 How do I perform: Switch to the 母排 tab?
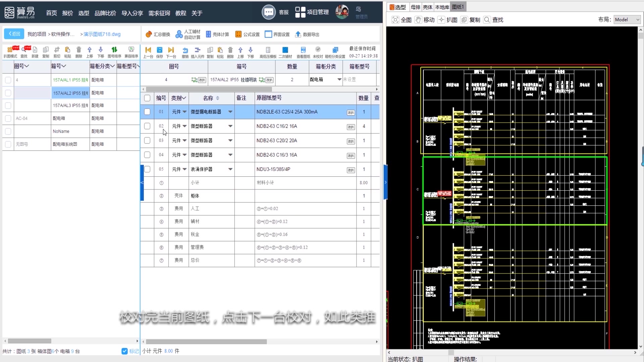415,7
